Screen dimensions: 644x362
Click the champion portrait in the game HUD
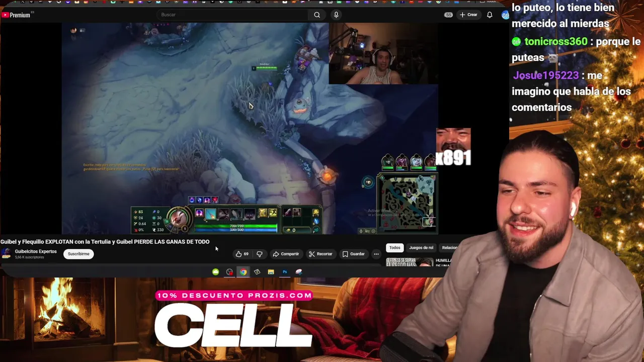click(178, 218)
